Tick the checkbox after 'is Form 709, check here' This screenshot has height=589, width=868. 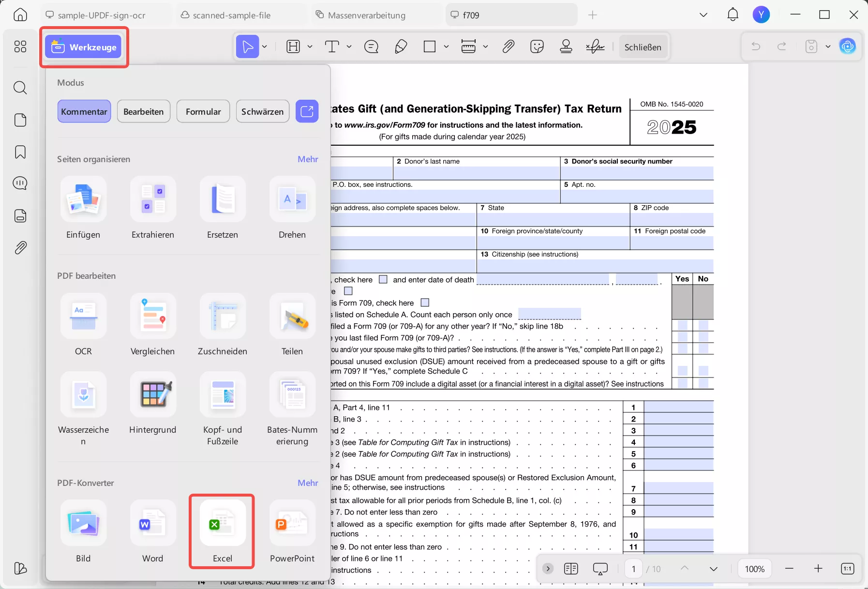pos(425,302)
